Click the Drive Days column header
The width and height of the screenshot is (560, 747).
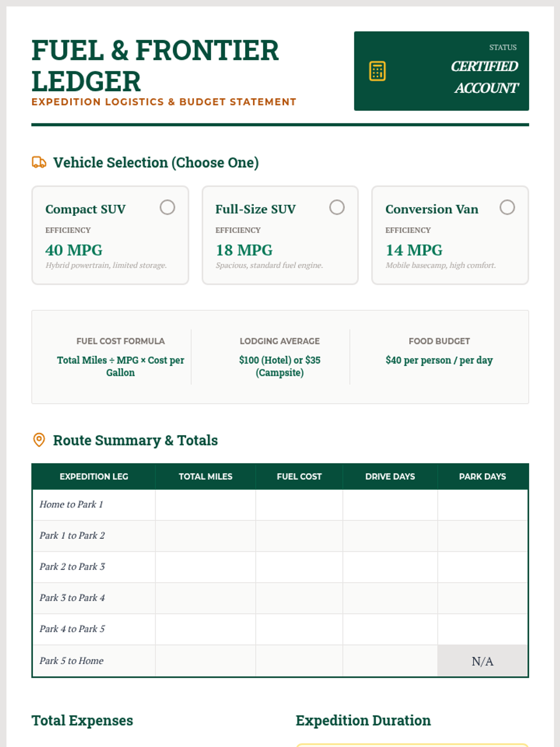390,477
